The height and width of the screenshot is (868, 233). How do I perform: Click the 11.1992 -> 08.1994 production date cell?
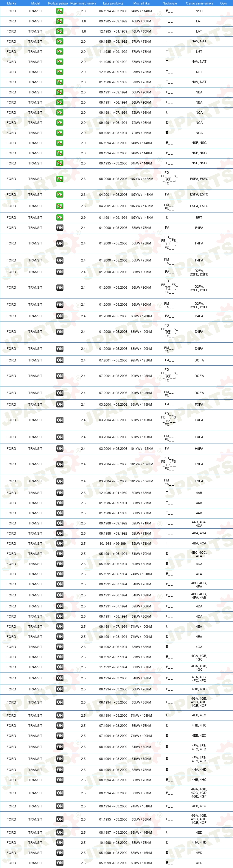point(113,667)
